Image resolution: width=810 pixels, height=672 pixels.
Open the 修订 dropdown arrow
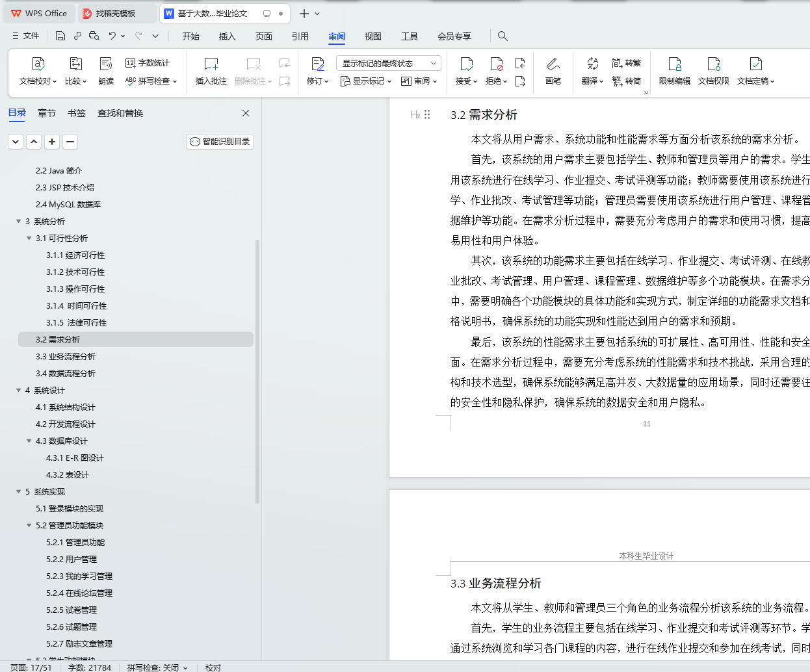326,82
